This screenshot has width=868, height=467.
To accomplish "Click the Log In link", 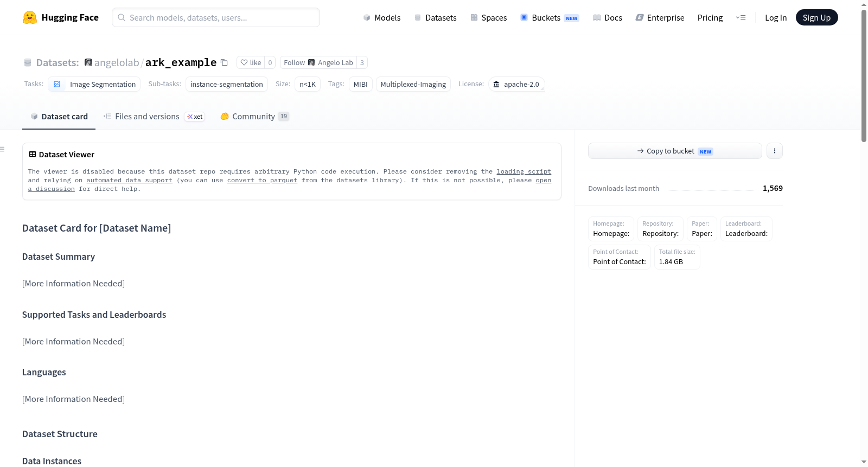I will (x=776, y=17).
